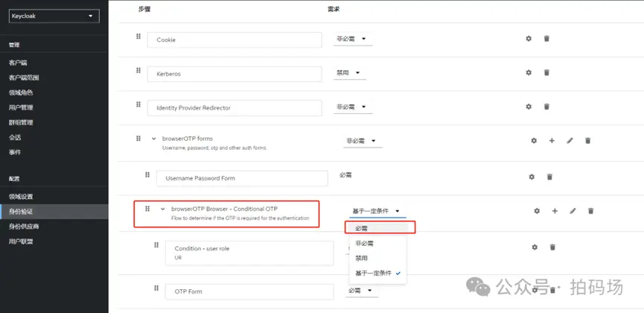Click the Kerberos step name field
Image resolution: width=644 pixels, height=313 pixels.
pyautogui.click(x=235, y=74)
